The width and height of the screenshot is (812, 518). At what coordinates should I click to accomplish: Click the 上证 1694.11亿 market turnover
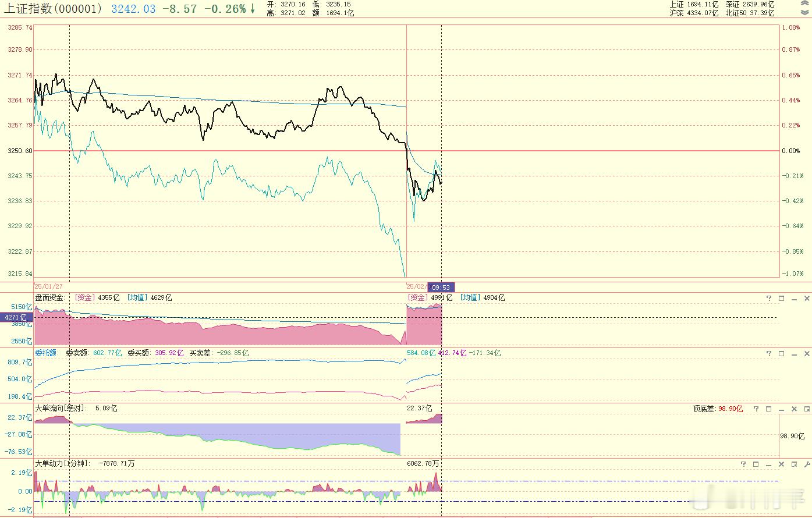point(694,4)
